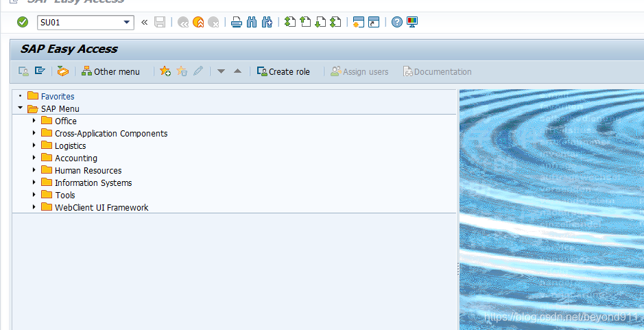
Task: Click the Cancel icon with the x
Action: (x=213, y=22)
